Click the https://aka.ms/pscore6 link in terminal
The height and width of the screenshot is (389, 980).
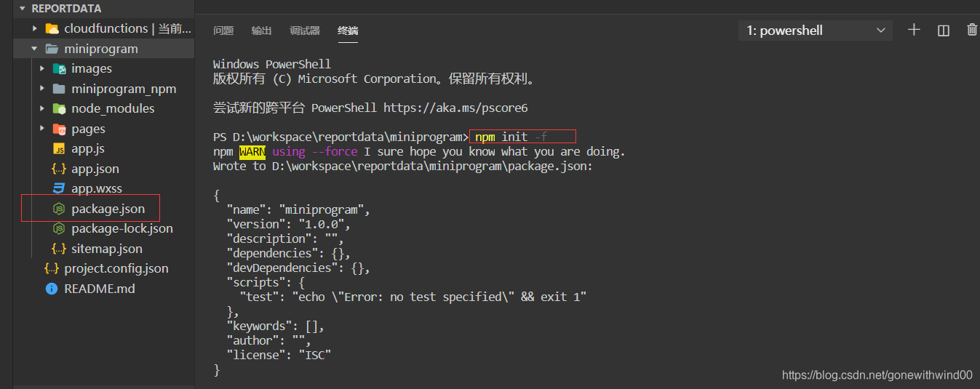coord(455,108)
